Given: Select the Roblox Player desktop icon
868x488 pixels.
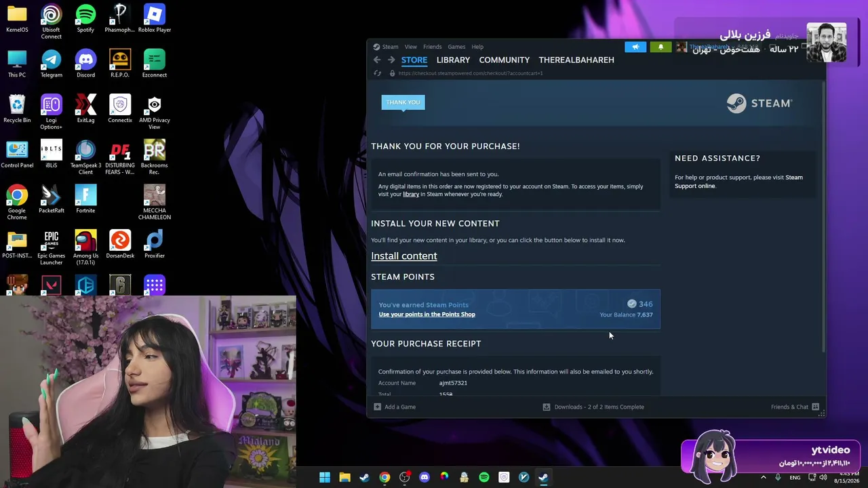Looking at the screenshot, I should pos(155,18).
